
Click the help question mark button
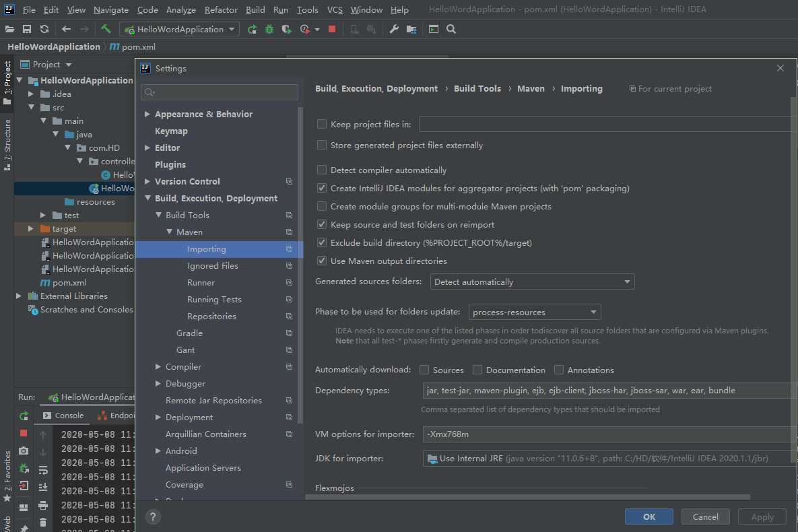click(153, 517)
